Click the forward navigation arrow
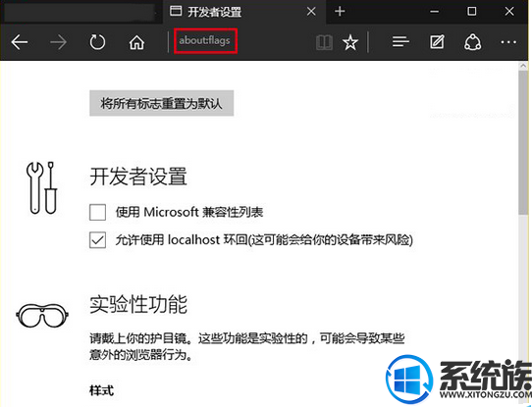Image resolution: width=532 pixels, height=407 pixels. [x=58, y=42]
